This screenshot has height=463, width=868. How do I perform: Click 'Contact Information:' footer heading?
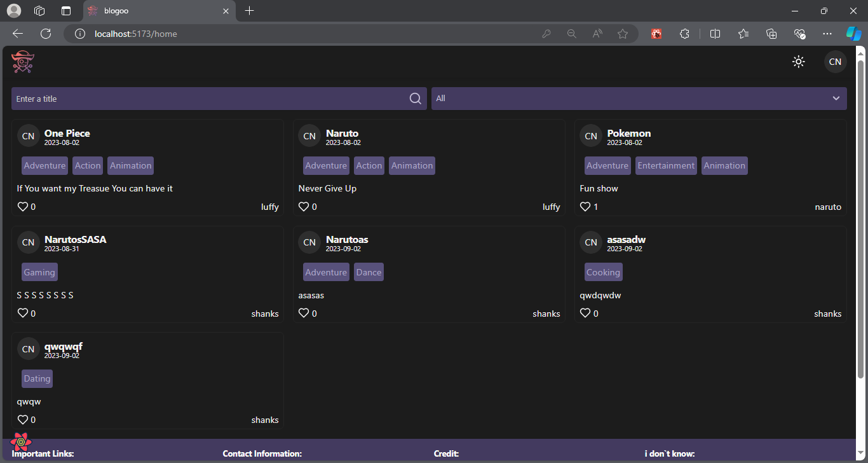(x=262, y=453)
